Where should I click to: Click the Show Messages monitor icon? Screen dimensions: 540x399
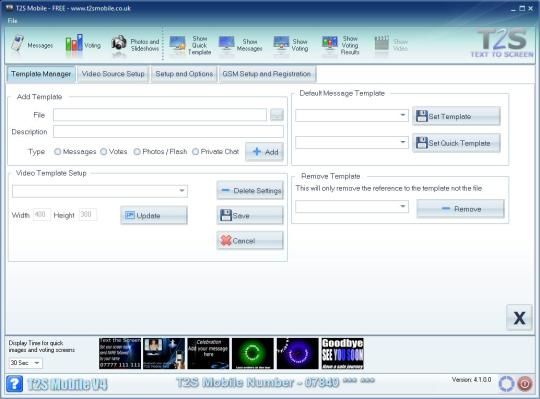[x=227, y=45]
